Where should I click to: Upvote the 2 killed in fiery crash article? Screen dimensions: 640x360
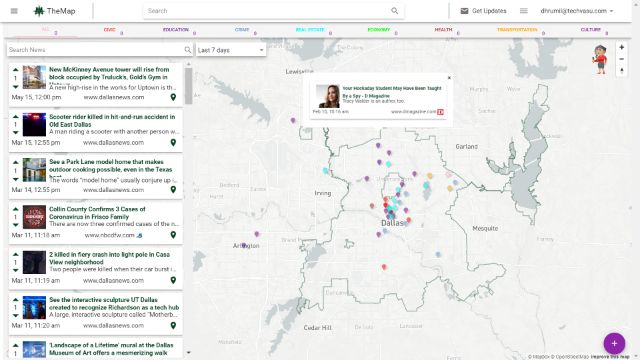[16, 254]
